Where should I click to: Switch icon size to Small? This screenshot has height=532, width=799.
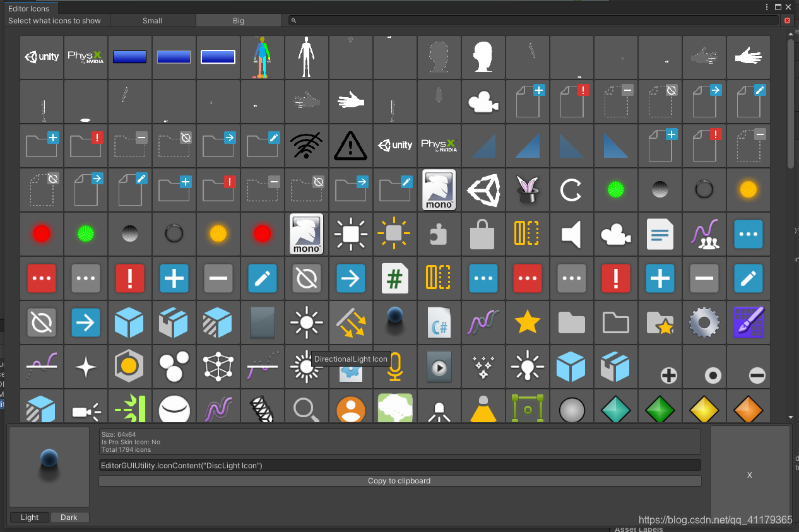click(x=152, y=21)
